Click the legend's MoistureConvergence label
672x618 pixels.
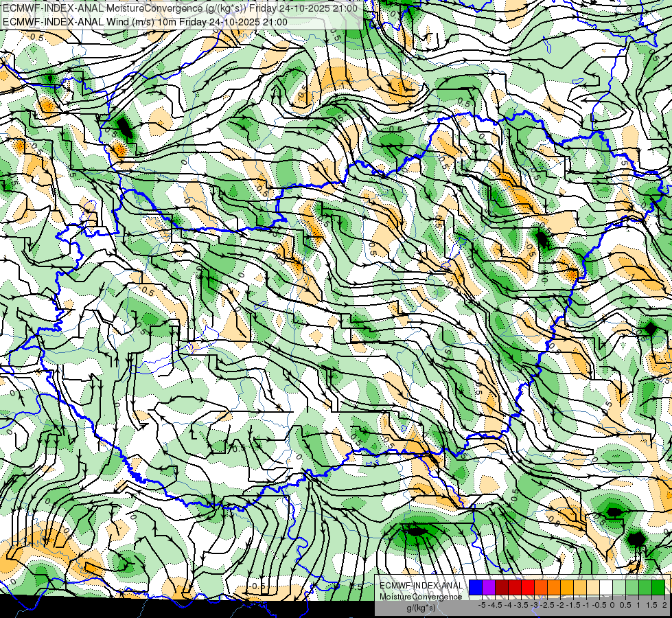point(421,597)
